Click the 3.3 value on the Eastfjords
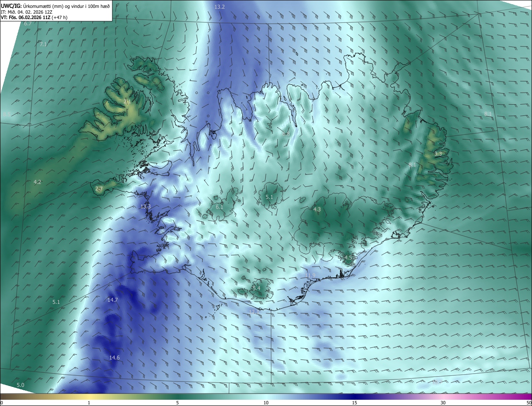Screen dimensions: 532x406 438,154
